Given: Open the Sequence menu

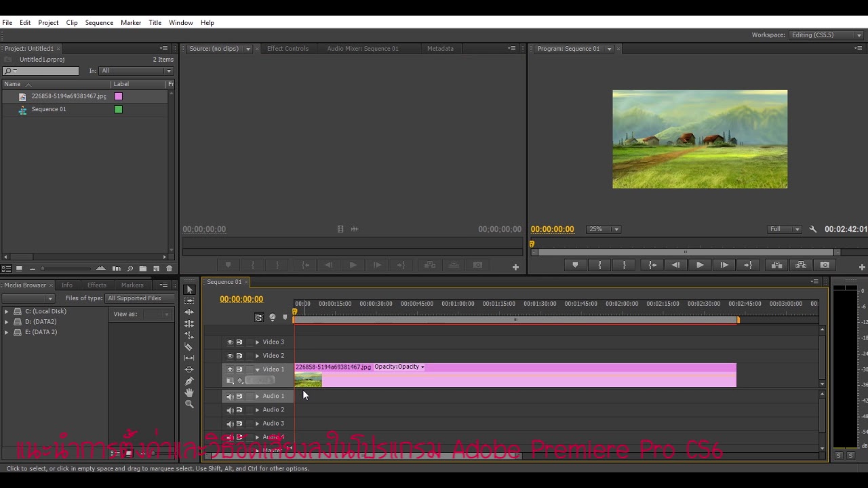Looking at the screenshot, I should pos(99,23).
